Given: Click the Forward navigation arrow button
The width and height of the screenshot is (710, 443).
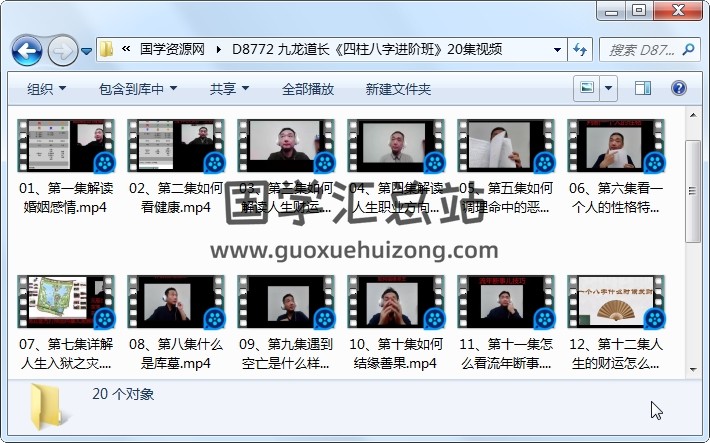Looking at the screenshot, I should [62, 50].
